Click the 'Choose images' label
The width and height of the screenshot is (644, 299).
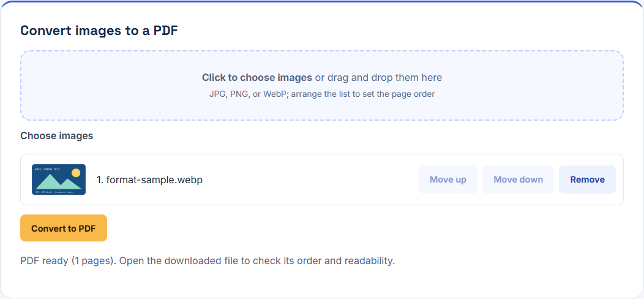tap(57, 136)
